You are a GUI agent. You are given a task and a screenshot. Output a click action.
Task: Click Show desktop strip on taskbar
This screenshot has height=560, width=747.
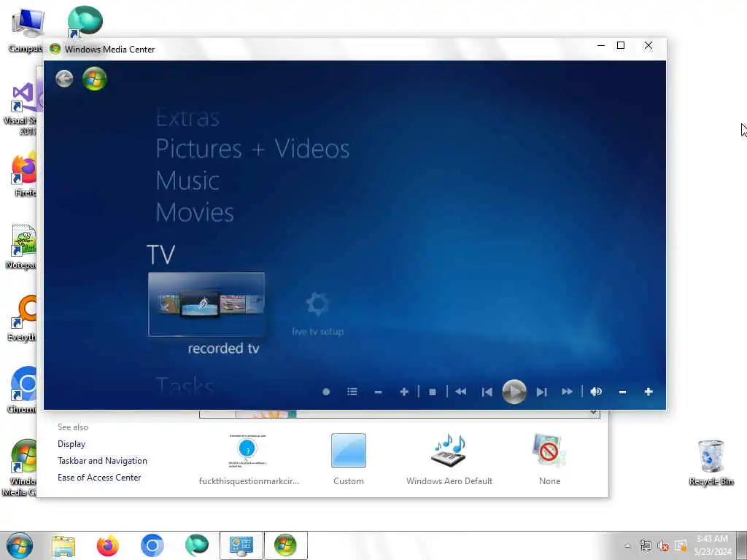(742, 545)
